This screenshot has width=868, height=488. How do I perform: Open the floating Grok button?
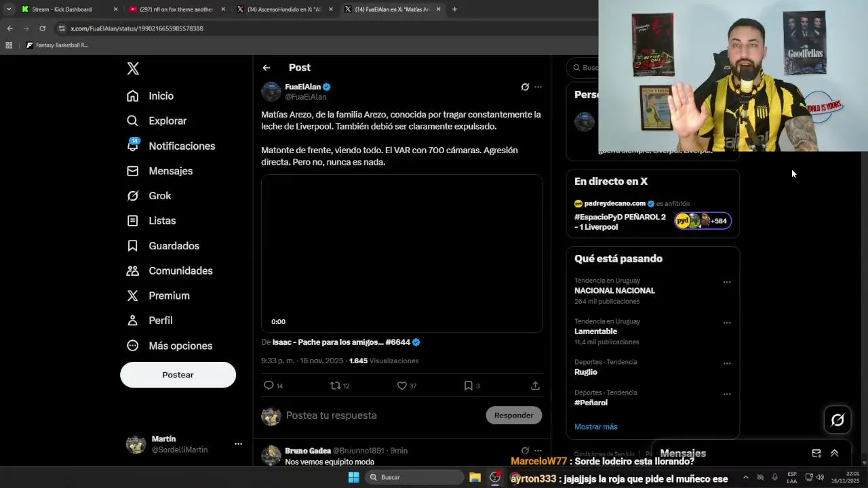pos(837,420)
